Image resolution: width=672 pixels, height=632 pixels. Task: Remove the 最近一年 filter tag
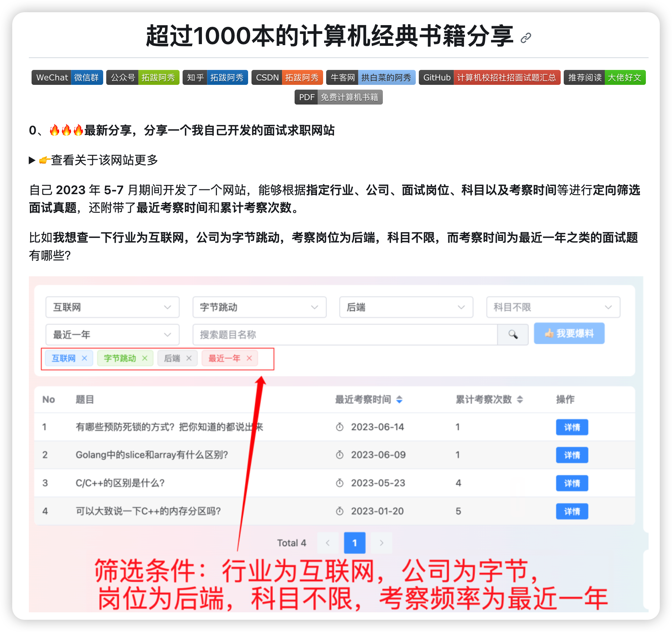pyautogui.click(x=249, y=358)
